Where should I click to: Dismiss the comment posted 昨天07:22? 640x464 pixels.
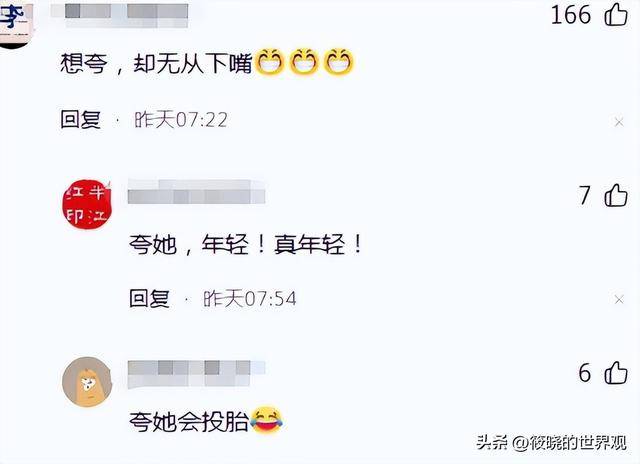(x=619, y=122)
